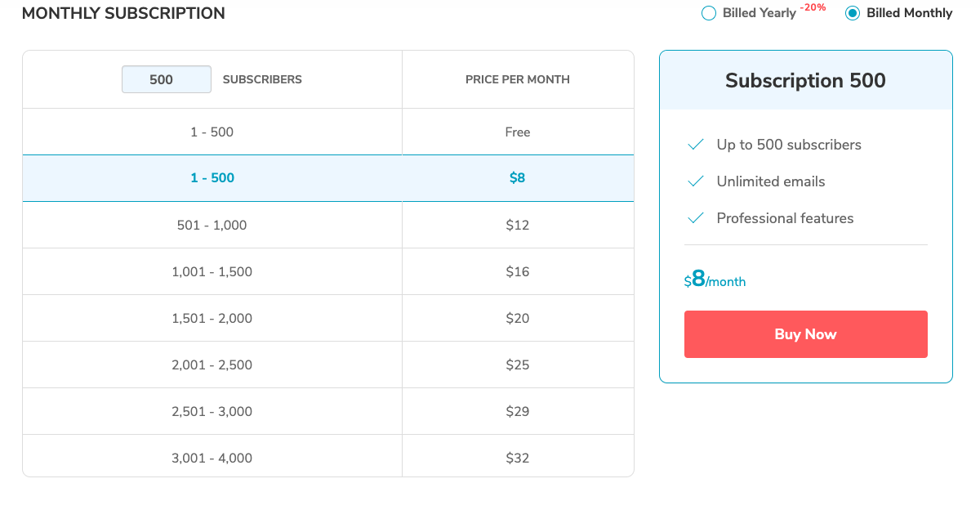Viewport: 980px width, 510px height.
Task: Pick the 1,501 - 2,000 subscribers tier
Action: pyautogui.click(x=212, y=318)
